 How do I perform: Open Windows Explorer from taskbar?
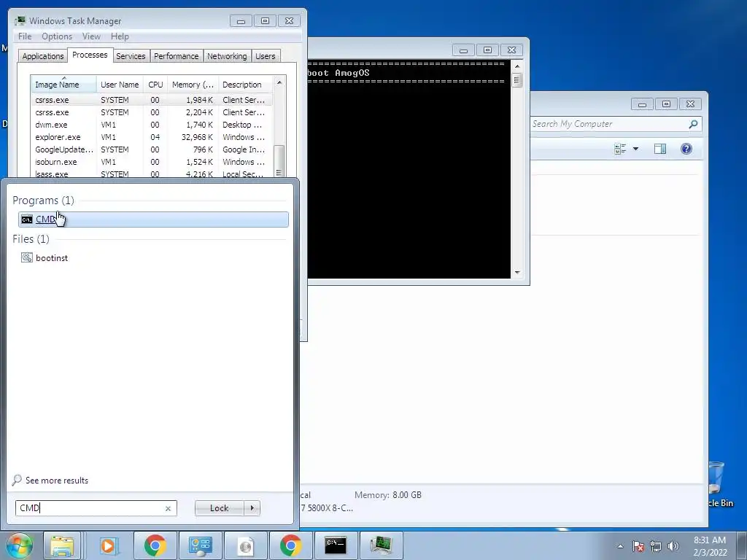[62, 545]
